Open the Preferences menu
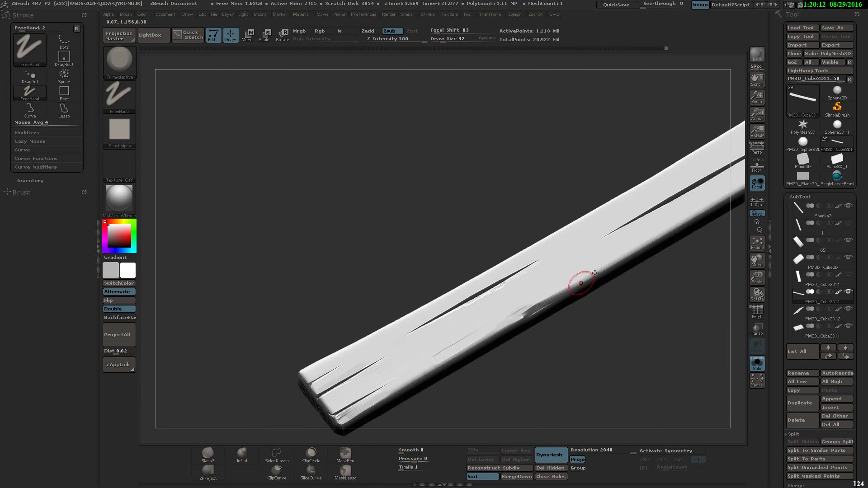The width and height of the screenshot is (868, 488). (363, 14)
